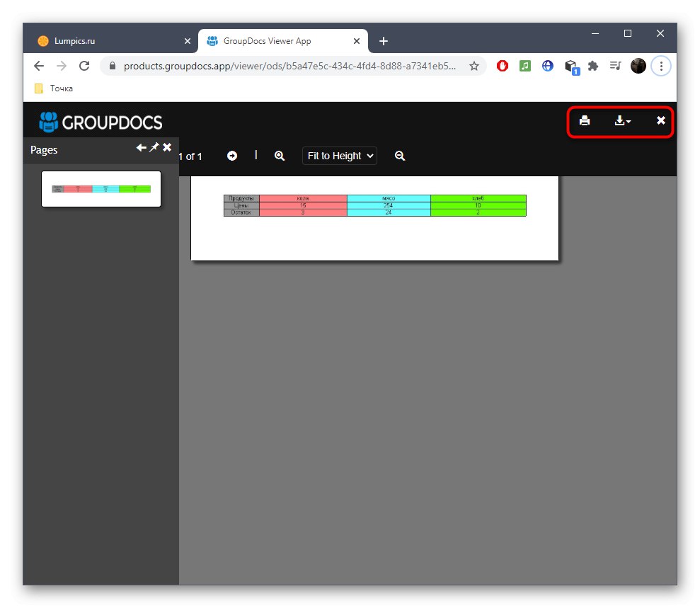View site security info via the lock icon
This screenshot has height=608, width=700.
point(113,66)
